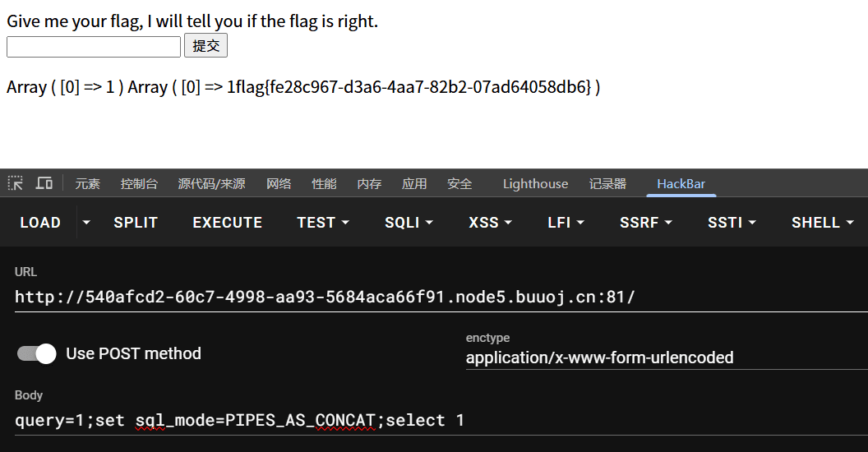Open the XSS dropdown menu
This screenshot has width=868, height=452.
pos(490,223)
